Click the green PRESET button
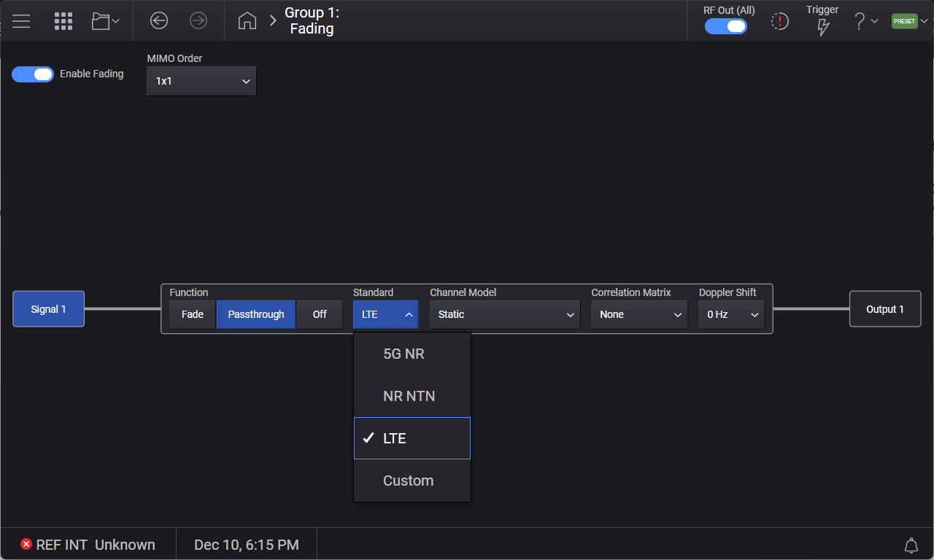934x560 pixels. pyautogui.click(x=904, y=21)
